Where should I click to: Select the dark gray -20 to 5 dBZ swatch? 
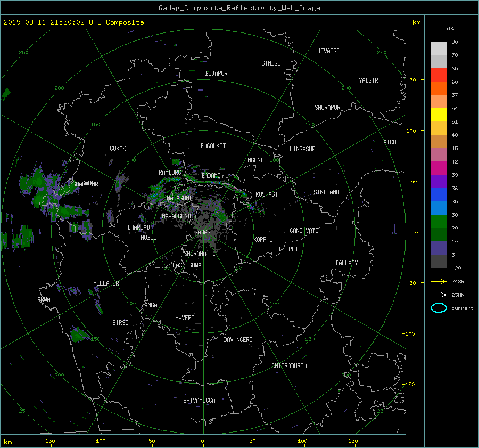coord(439,261)
